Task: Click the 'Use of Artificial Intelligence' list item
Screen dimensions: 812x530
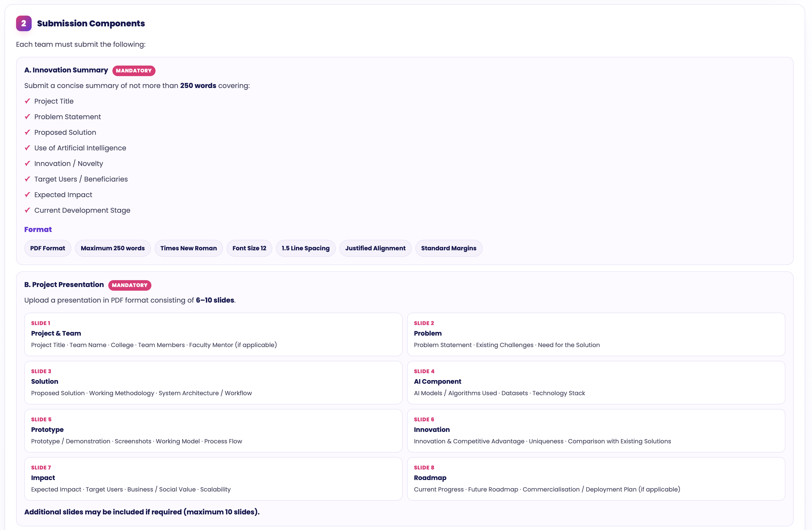Action: (x=80, y=148)
